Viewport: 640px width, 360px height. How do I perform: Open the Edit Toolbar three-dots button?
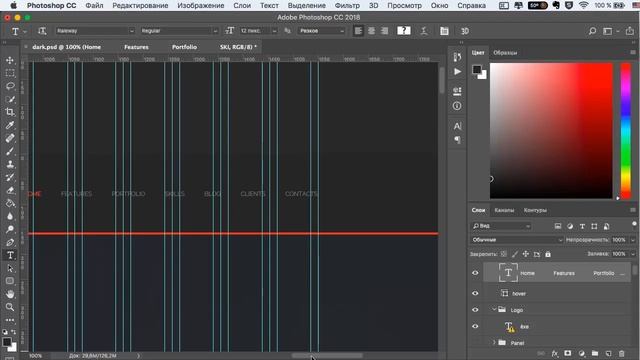[10, 320]
